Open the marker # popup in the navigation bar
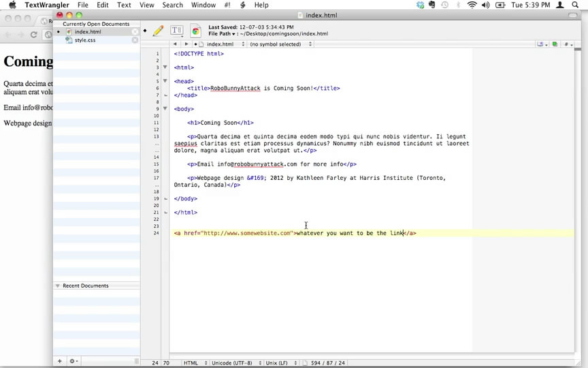Viewport: 588px width, 368px height. coord(568,44)
